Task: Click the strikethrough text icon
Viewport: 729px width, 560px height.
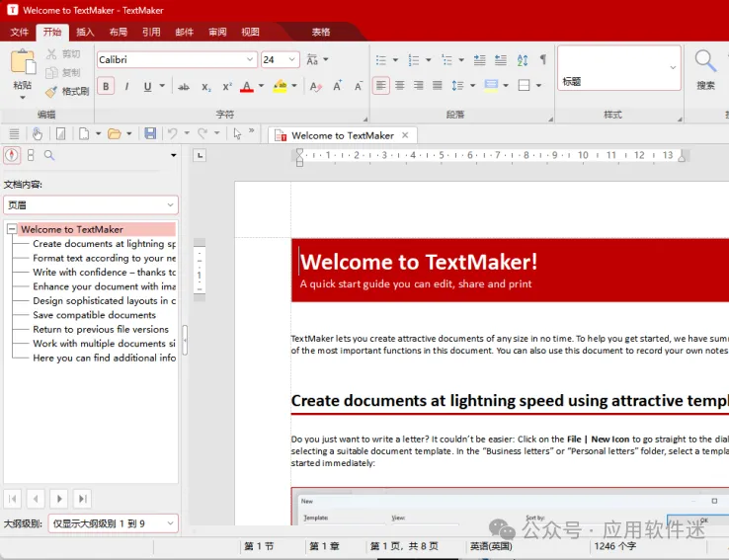Action: coord(184,87)
